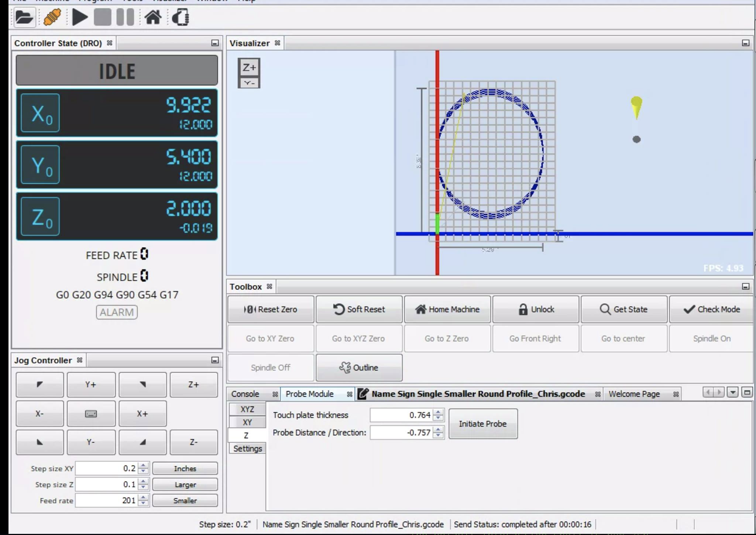Click Reset Zero in Toolbox
Viewport: 756px width, 535px height.
click(x=271, y=309)
